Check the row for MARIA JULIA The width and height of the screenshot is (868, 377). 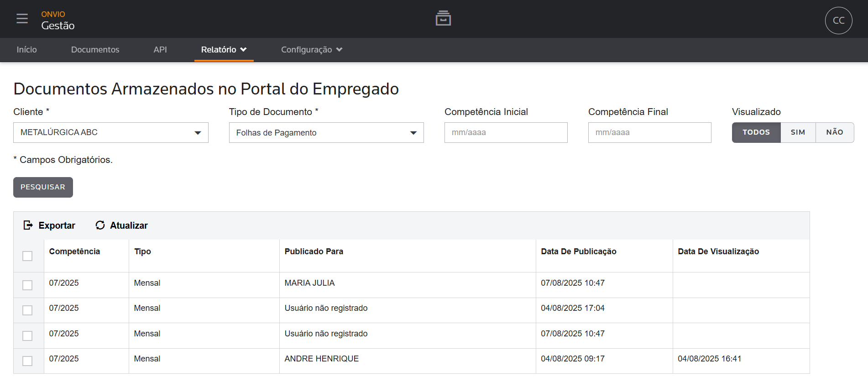pyautogui.click(x=27, y=285)
